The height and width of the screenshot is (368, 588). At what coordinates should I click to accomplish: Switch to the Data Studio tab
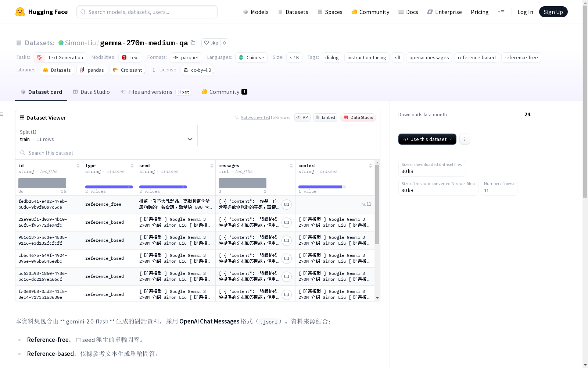[x=91, y=92]
